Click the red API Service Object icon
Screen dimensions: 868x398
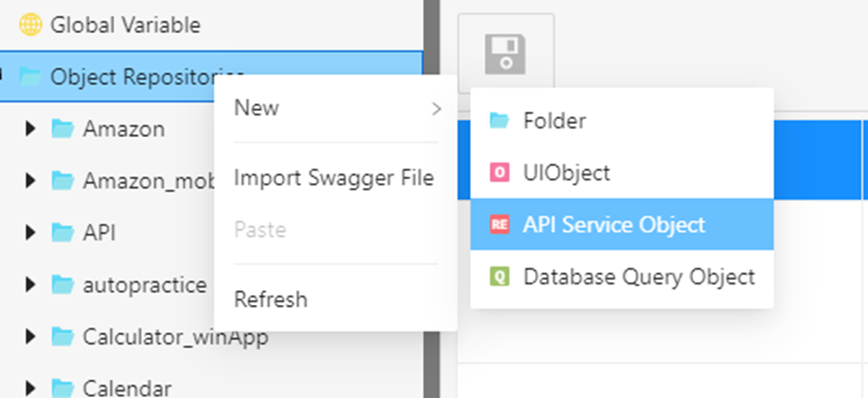499,225
